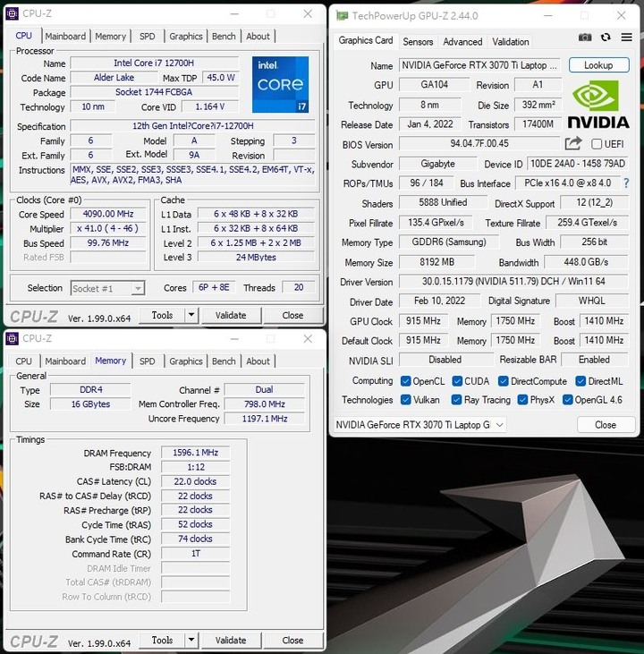Click the Device ID value 10DE 24A0
The width and height of the screenshot is (644, 654).
pyautogui.click(x=578, y=164)
